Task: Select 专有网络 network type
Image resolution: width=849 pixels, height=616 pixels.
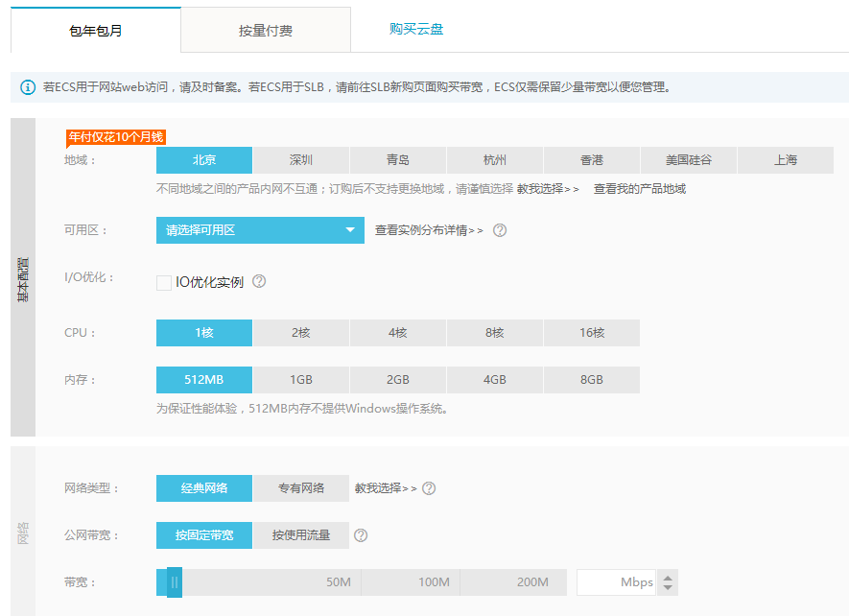Action: point(301,488)
